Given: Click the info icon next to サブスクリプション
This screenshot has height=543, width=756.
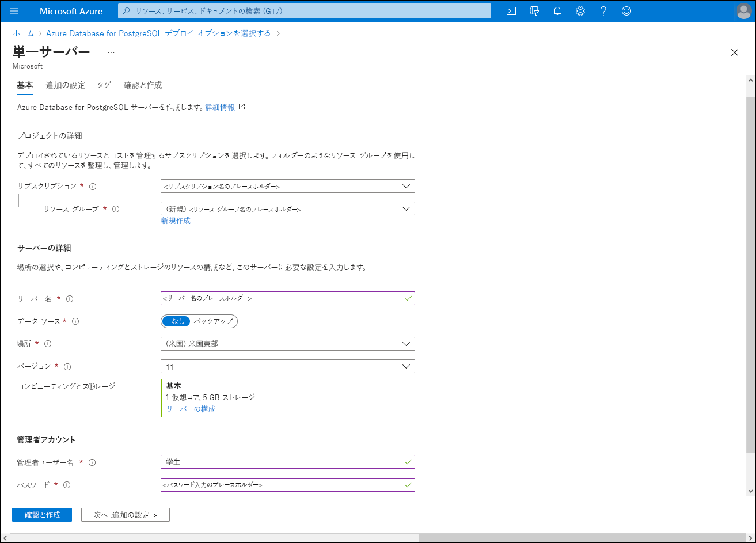Looking at the screenshot, I should pos(93,187).
